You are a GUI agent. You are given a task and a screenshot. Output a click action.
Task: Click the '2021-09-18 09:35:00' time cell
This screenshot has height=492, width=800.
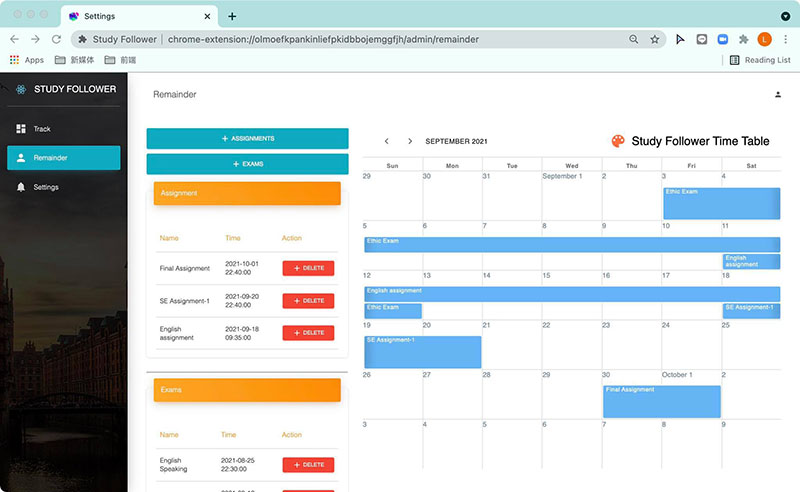(x=242, y=333)
